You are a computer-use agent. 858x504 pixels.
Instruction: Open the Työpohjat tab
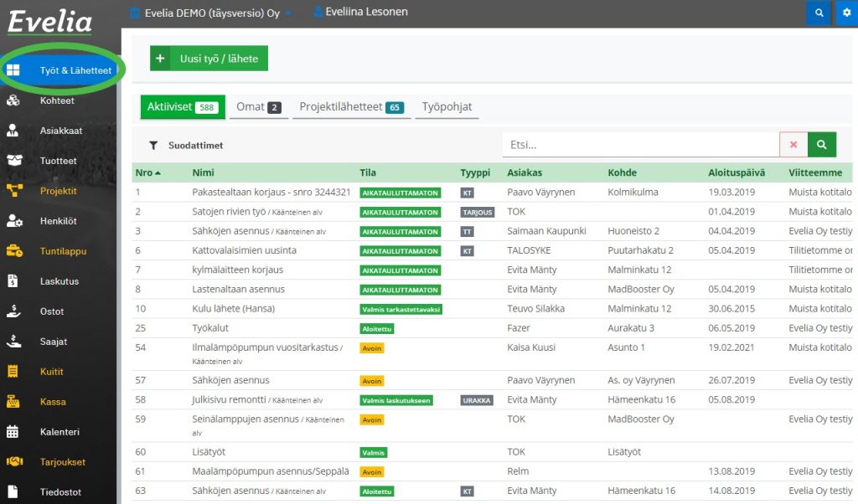tap(447, 107)
